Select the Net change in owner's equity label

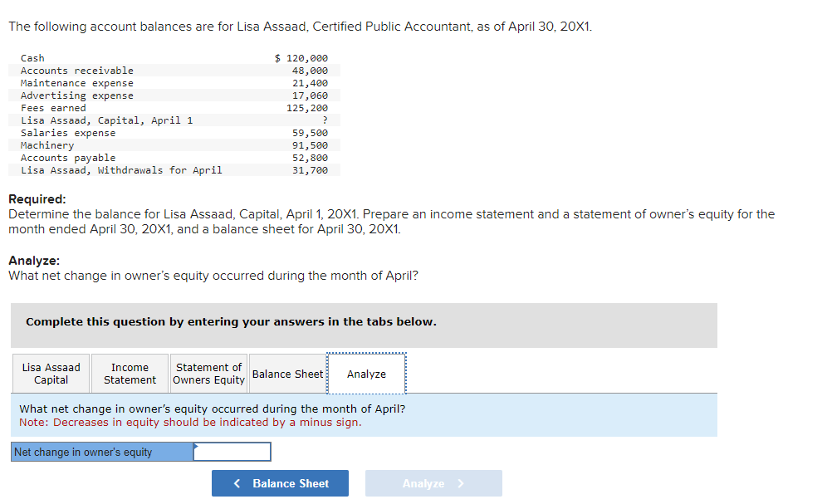point(83,452)
